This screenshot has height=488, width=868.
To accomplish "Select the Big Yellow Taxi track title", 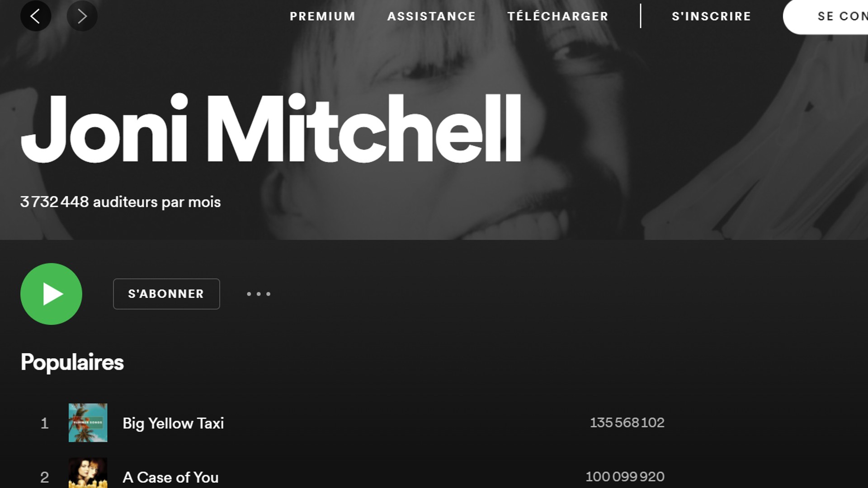I will coord(173,423).
